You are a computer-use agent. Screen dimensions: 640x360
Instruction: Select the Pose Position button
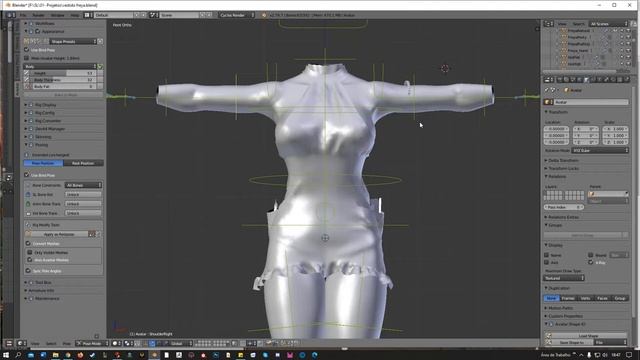[x=43, y=163]
